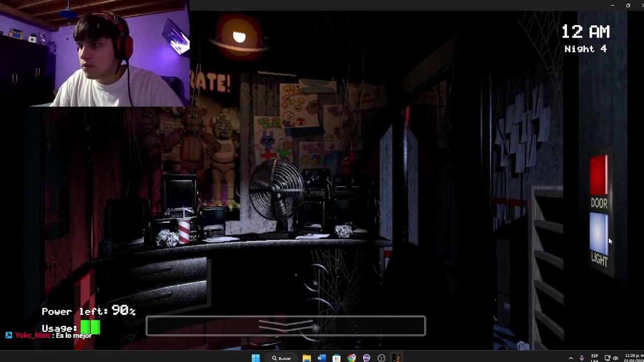Screen dimensions: 644x362
Task: Open the purple chat app taskbar icon
Action: (x=366, y=358)
